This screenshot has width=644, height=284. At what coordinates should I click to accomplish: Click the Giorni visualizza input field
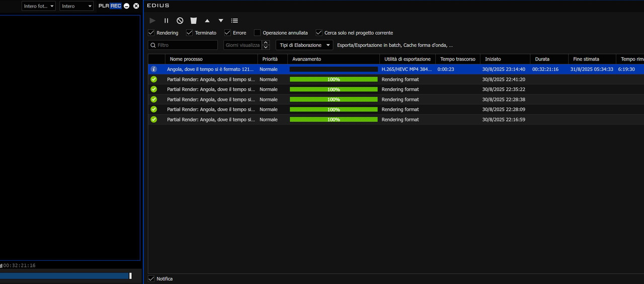(x=243, y=45)
